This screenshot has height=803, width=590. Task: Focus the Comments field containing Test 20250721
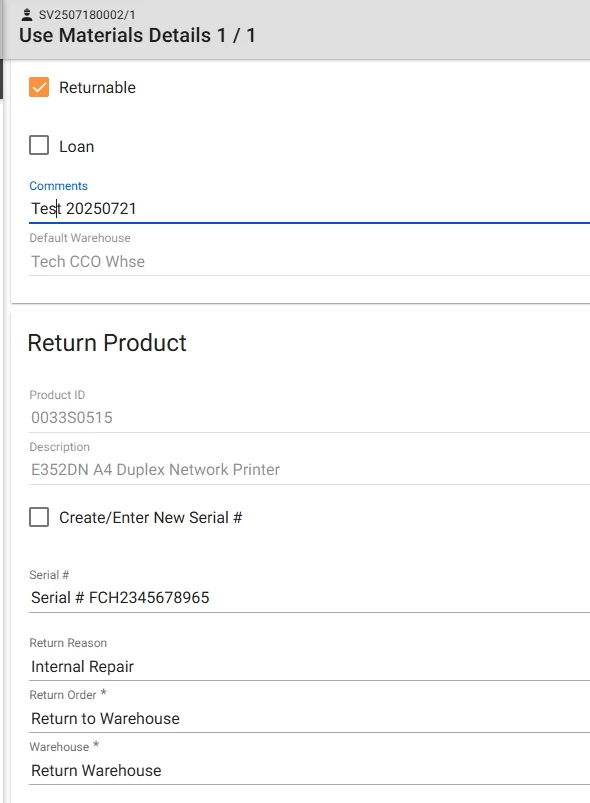coord(309,209)
